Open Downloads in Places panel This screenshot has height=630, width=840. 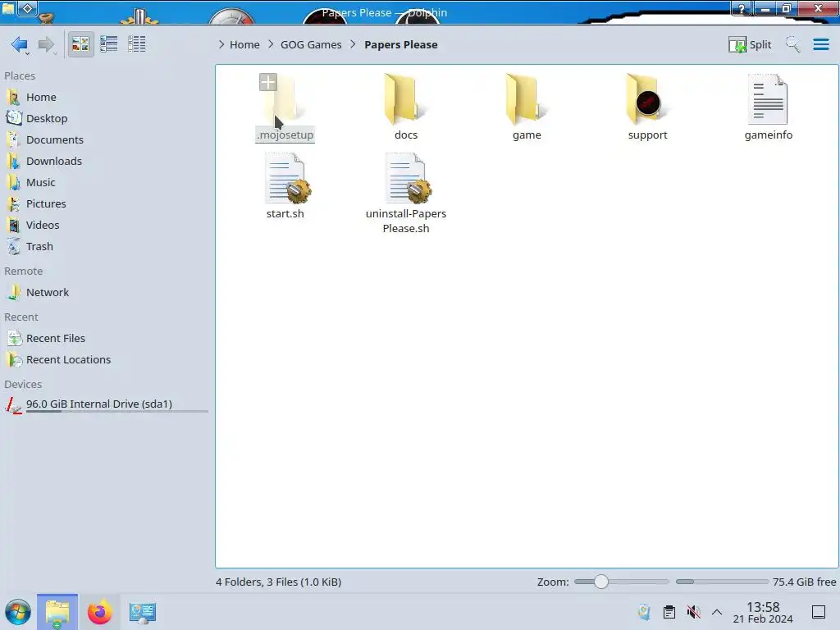pos(54,162)
